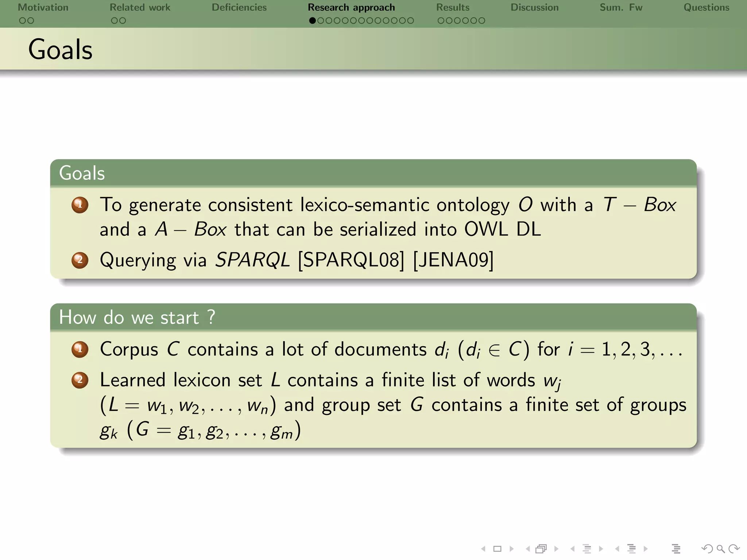
Task: Open search with magnifier icon
Action: click(x=720, y=549)
